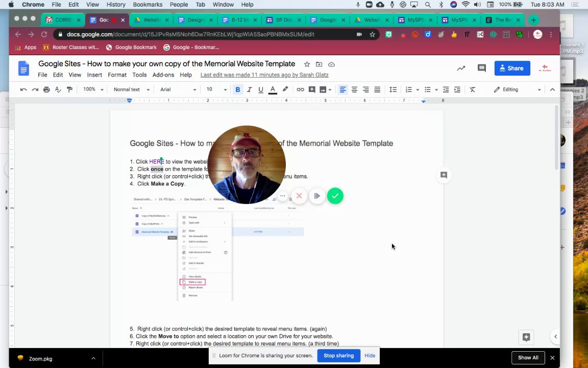Open the Tools menu in Docs

pyautogui.click(x=139, y=75)
